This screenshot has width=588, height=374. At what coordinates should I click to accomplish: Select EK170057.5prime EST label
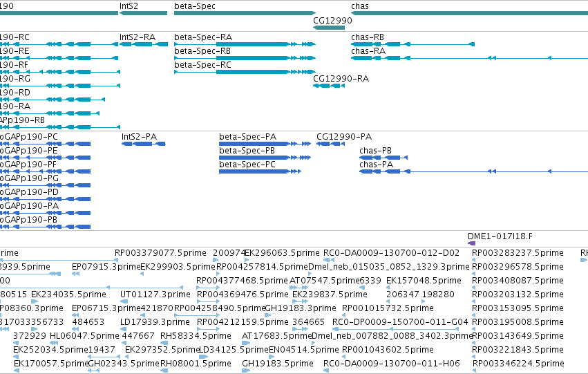click(x=51, y=364)
